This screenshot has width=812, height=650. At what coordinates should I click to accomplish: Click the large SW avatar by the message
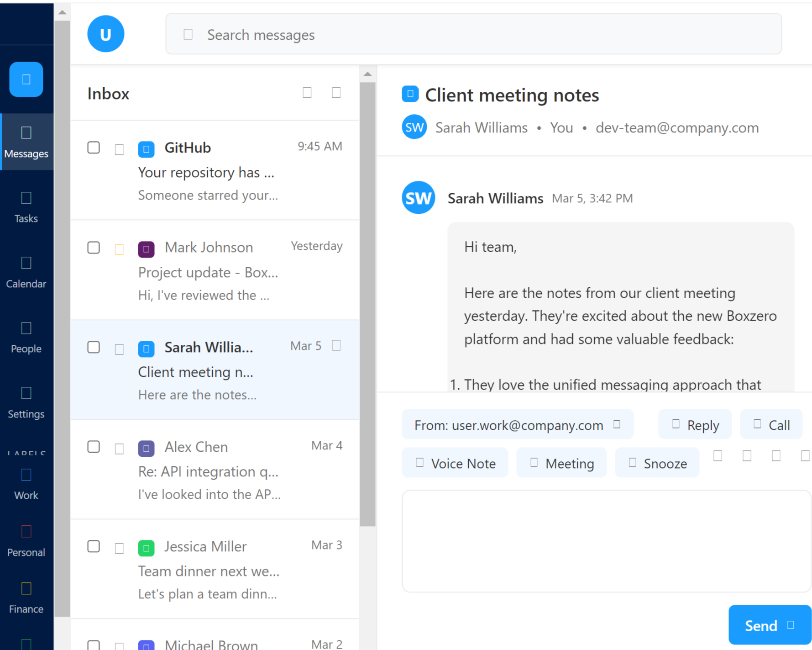coord(418,198)
